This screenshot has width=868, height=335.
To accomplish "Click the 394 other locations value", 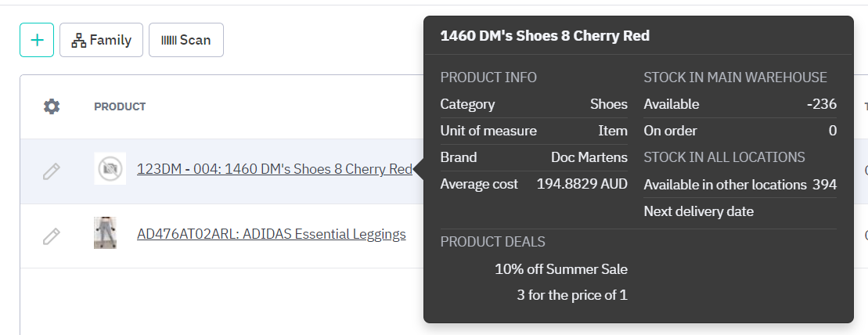I will pyautogui.click(x=824, y=185).
